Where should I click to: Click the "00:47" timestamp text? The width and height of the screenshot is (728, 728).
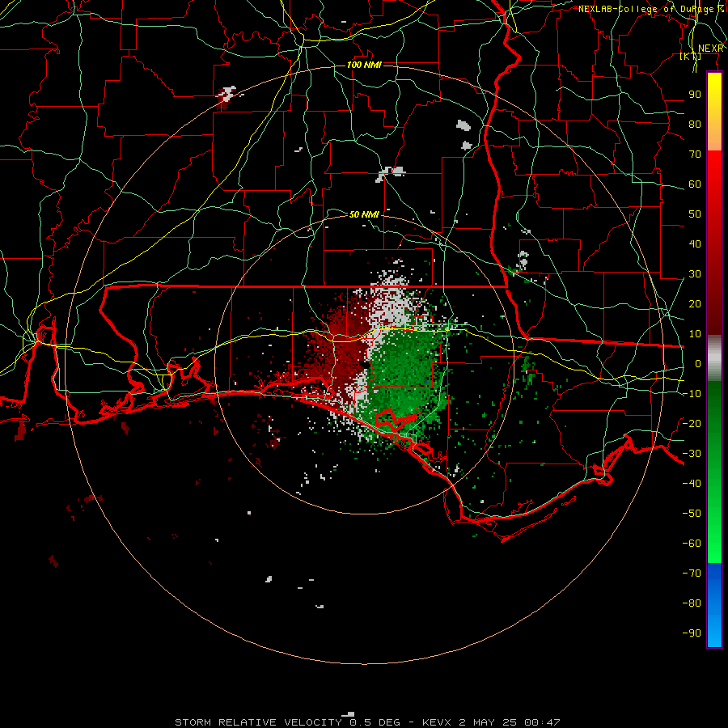click(542, 722)
